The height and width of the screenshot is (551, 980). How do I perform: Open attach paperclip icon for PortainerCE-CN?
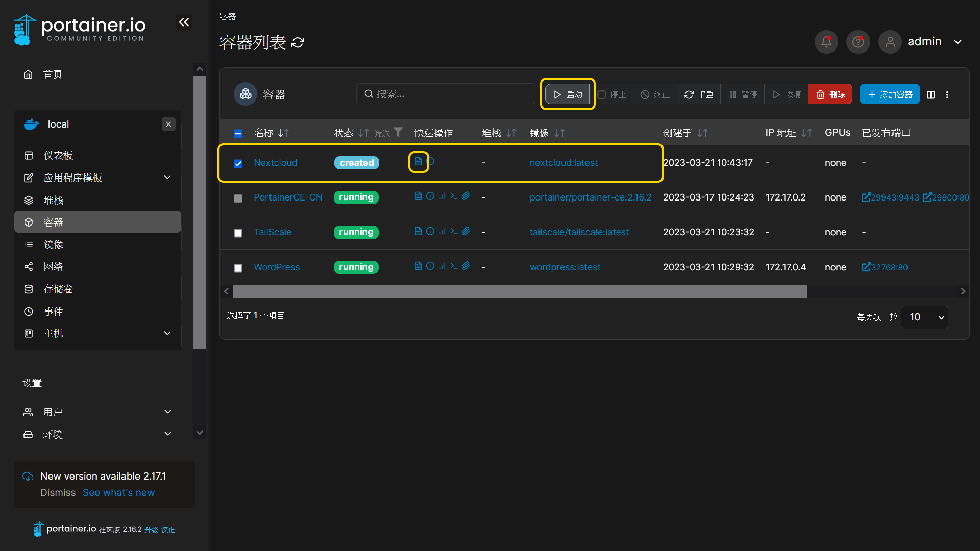[466, 196]
